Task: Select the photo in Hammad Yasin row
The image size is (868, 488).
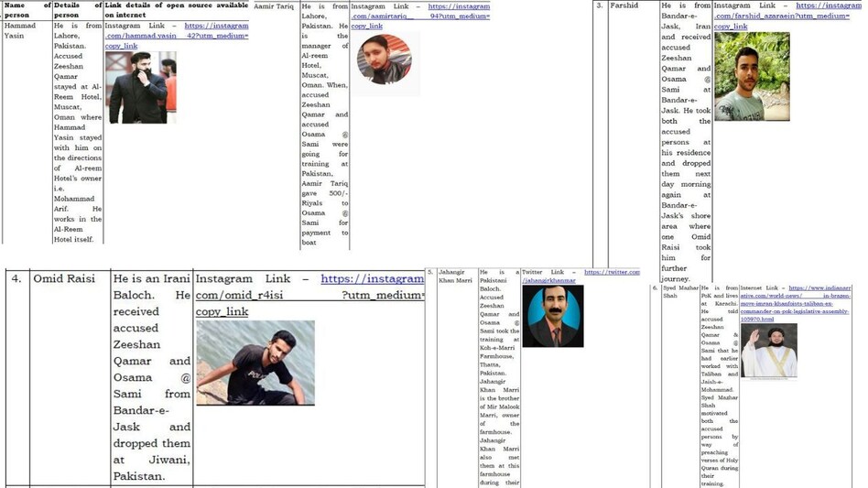Action: (x=140, y=88)
